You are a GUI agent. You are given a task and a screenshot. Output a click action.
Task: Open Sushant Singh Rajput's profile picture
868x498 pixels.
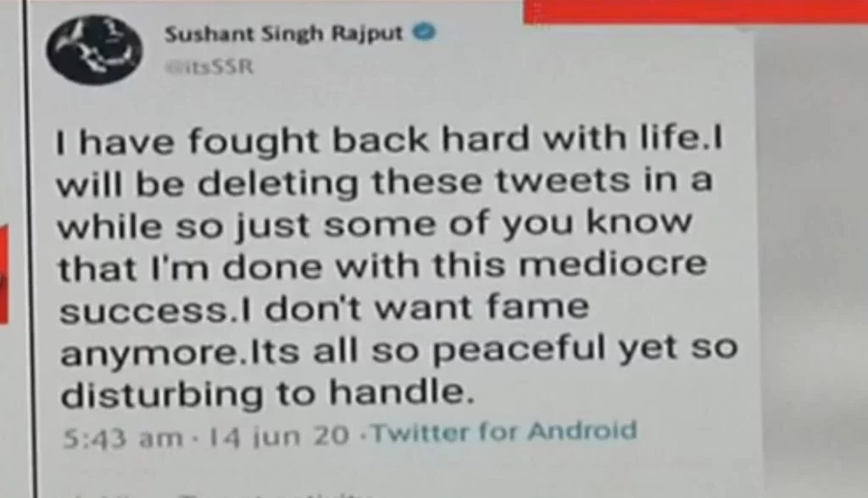(x=95, y=50)
